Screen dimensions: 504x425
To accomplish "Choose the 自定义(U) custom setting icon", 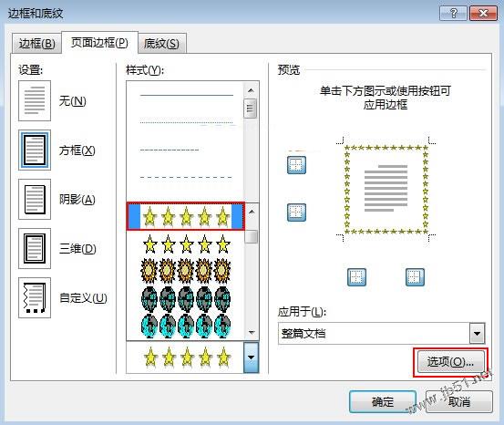I will click(35, 297).
